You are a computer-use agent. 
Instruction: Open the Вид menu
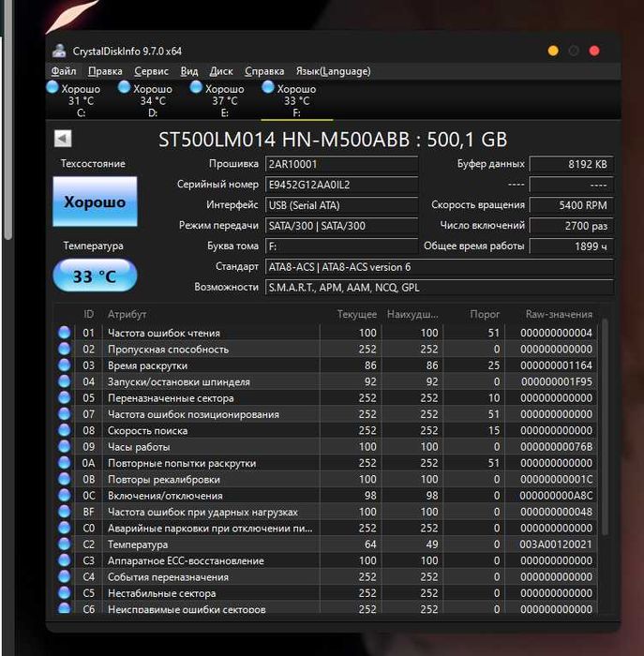coord(189,71)
